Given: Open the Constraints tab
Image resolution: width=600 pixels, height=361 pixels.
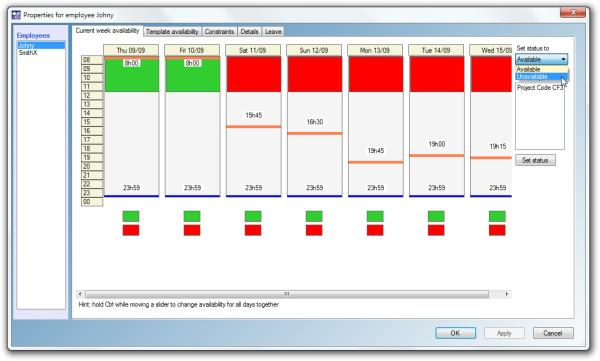Looking at the screenshot, I should pos(219,32).
